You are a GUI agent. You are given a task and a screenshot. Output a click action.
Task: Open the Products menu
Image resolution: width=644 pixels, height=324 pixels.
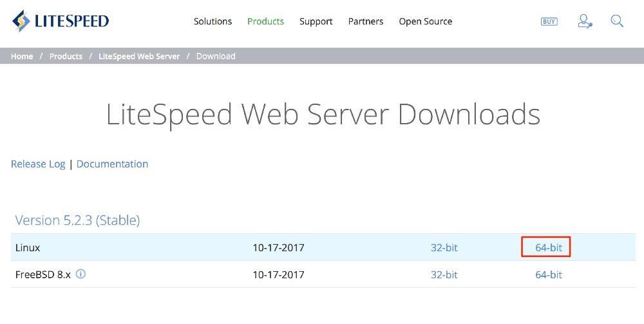tap(265, 21)
